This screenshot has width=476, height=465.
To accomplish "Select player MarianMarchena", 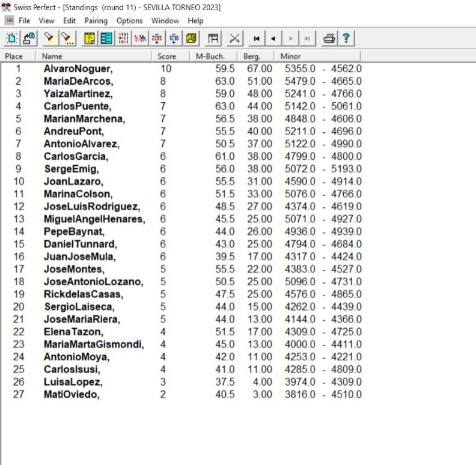I will (84, 118).
